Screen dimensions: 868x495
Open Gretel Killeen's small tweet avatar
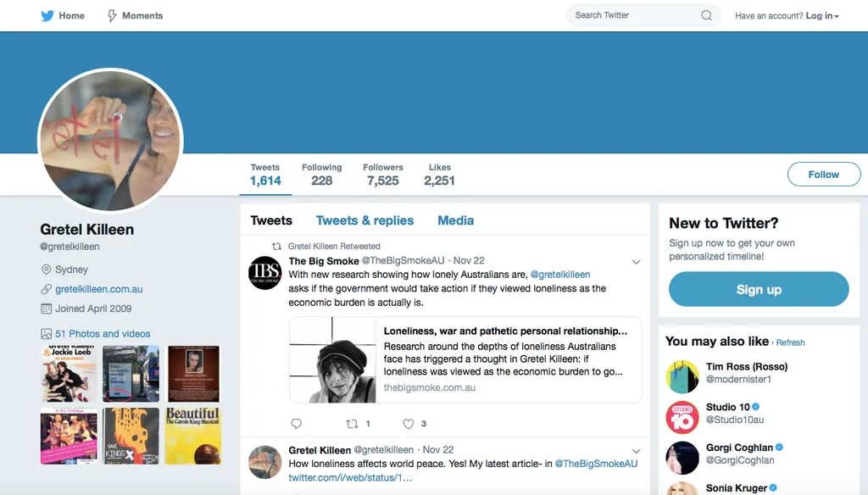[x=264, y=462]
